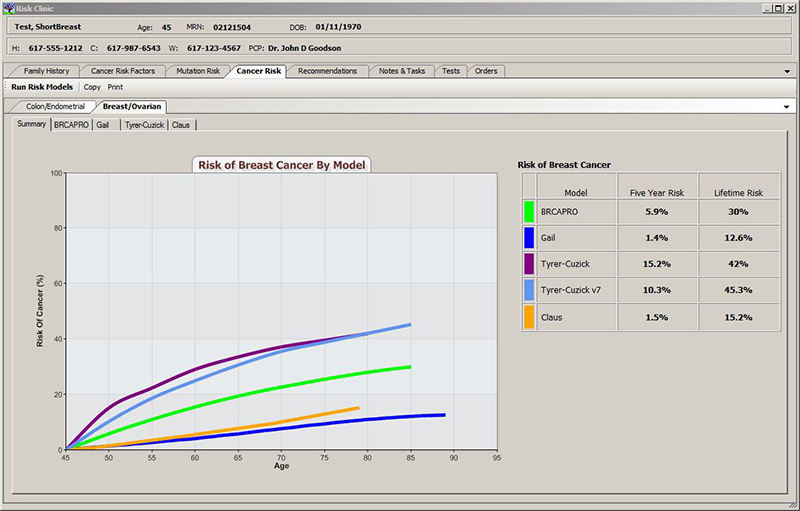The width and height of the screenshot is (800, 511).
Task: Click the Age axis label on chart
Action: click(x=281, y=466)
